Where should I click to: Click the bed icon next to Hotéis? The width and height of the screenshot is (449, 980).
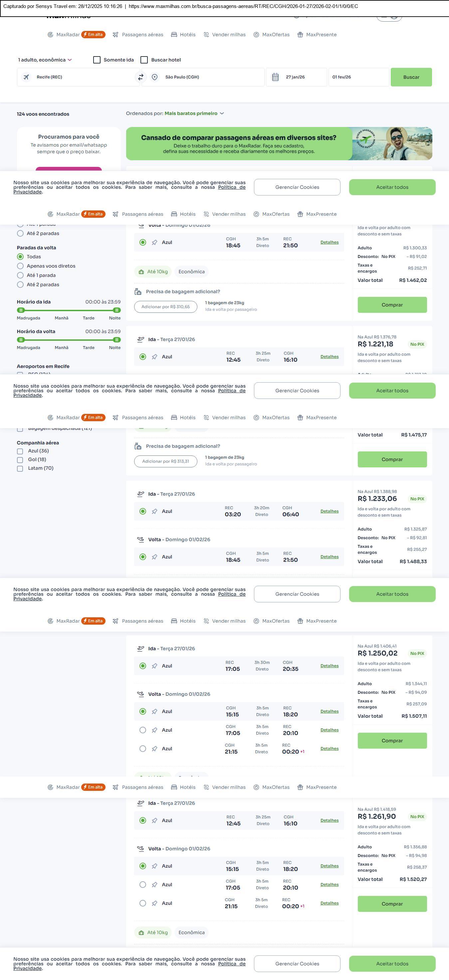[174, 35]
